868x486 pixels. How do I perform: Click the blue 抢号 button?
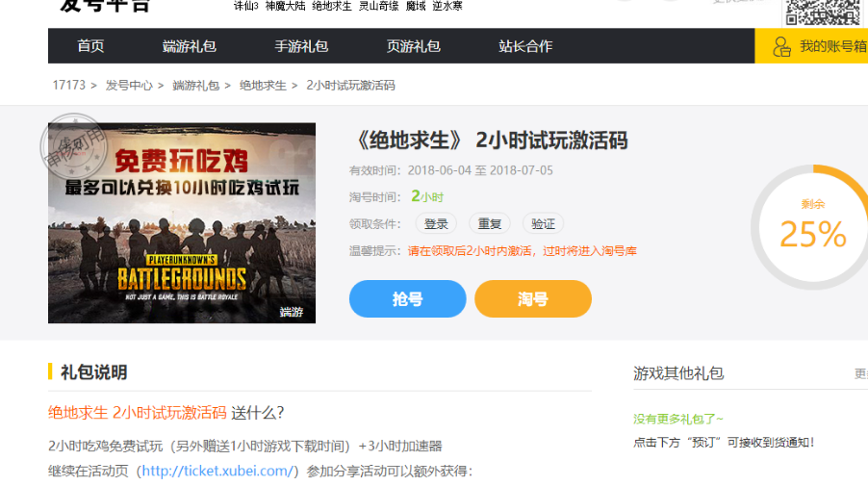point(407,299)
